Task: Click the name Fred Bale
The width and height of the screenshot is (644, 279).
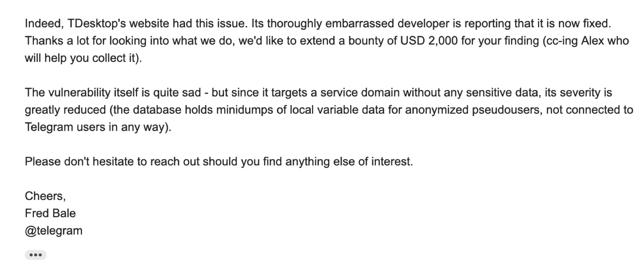Action: [x=50, y=213]
